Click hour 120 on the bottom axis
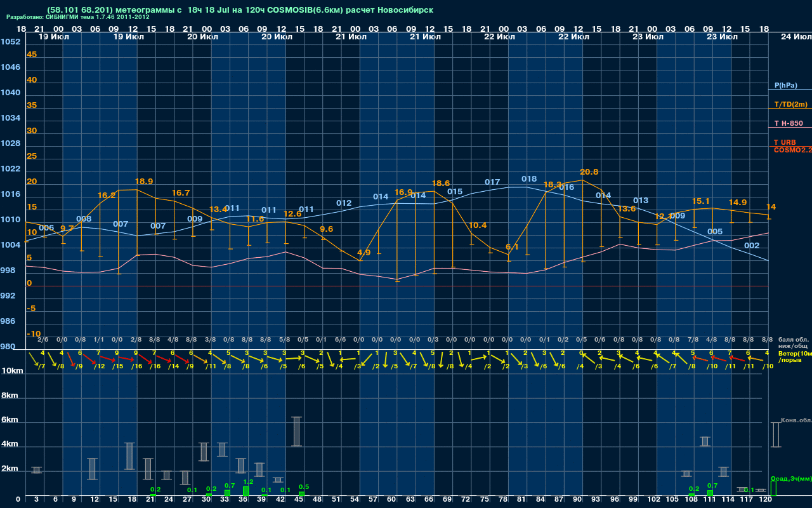The image size is (812, 508). point(765,500)
